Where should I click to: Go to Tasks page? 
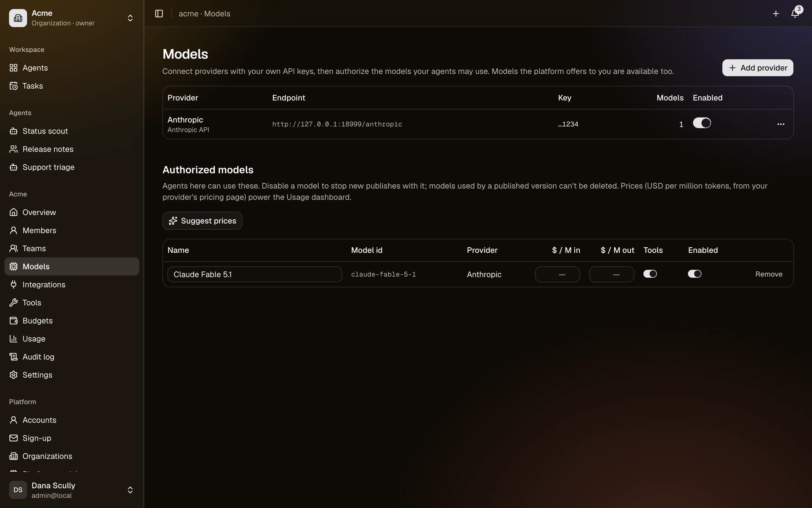coord(72,86)
